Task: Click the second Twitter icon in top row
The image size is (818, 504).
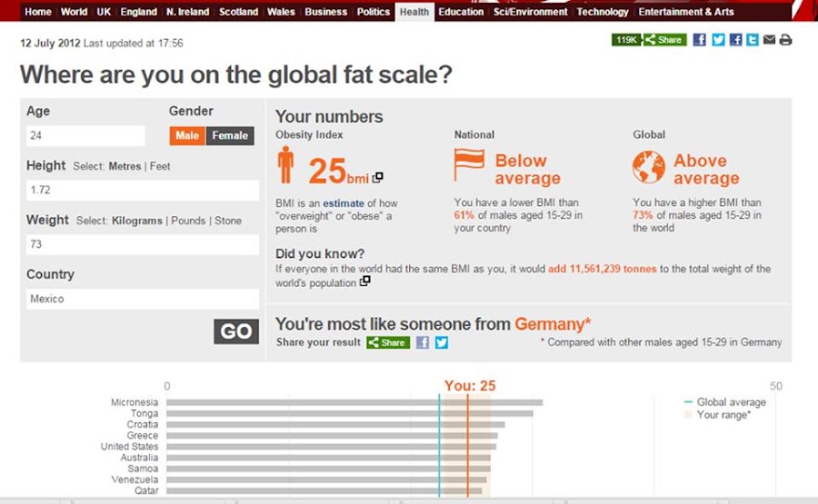Action: pyautogui.click(x=753, y=40)
